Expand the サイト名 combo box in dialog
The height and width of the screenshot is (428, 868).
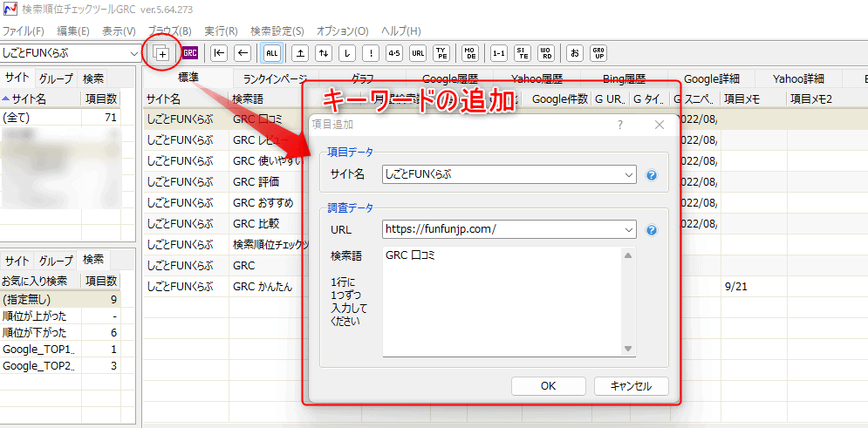629,174
